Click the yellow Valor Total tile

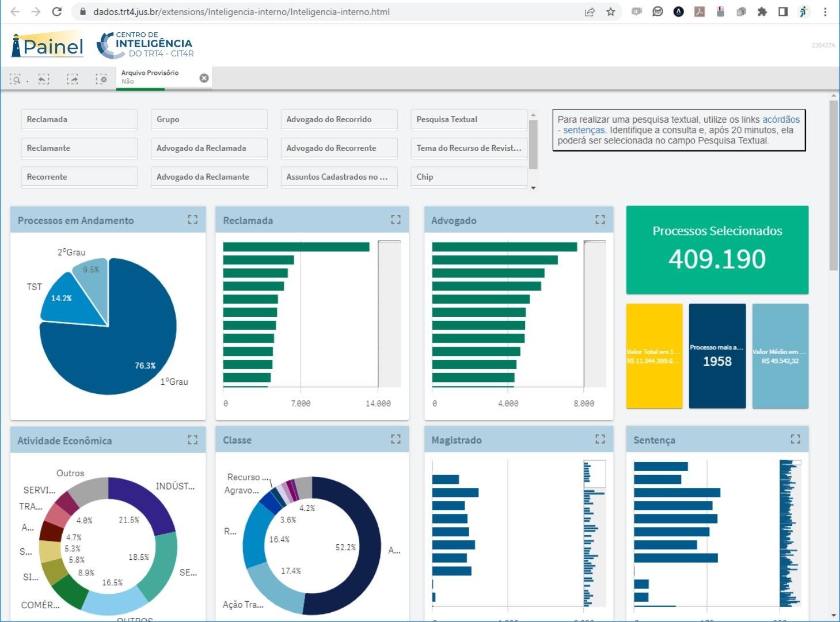pos(654,356)
